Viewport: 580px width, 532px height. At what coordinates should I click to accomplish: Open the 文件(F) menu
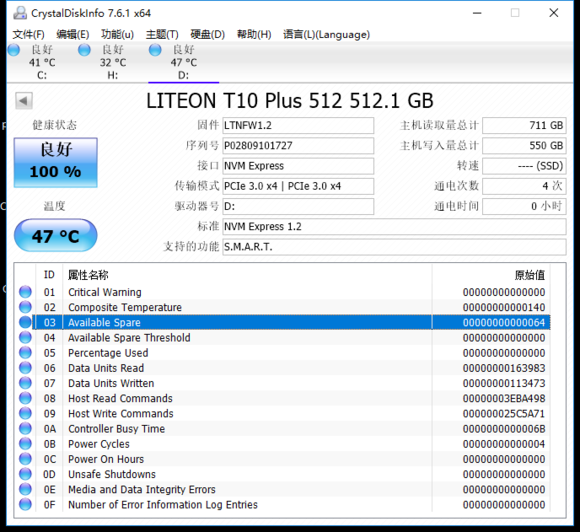pos(28,34)
